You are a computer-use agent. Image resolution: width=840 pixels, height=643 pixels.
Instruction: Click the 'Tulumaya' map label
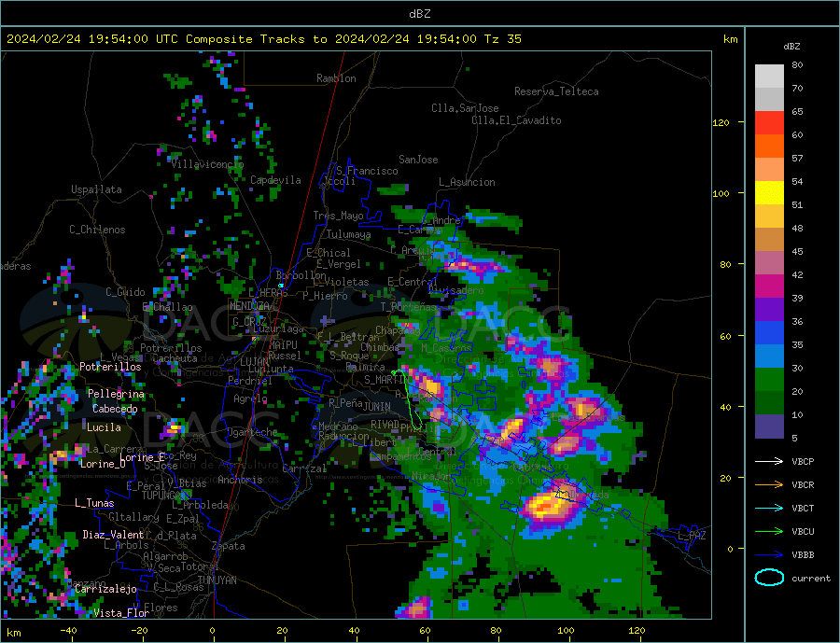348,234
